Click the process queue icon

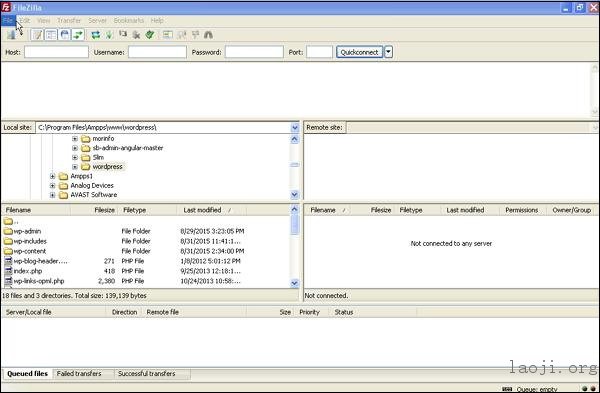tap(109, 35)
